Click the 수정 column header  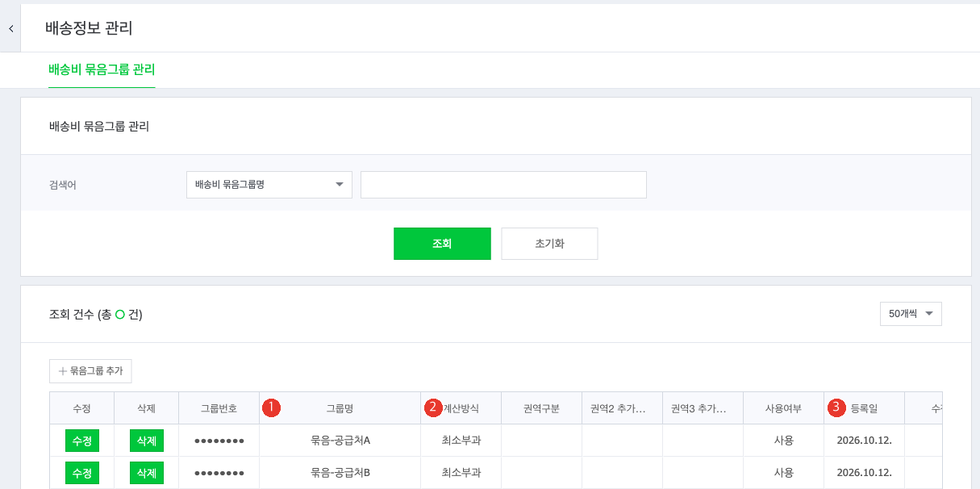[x=81, y=408]
